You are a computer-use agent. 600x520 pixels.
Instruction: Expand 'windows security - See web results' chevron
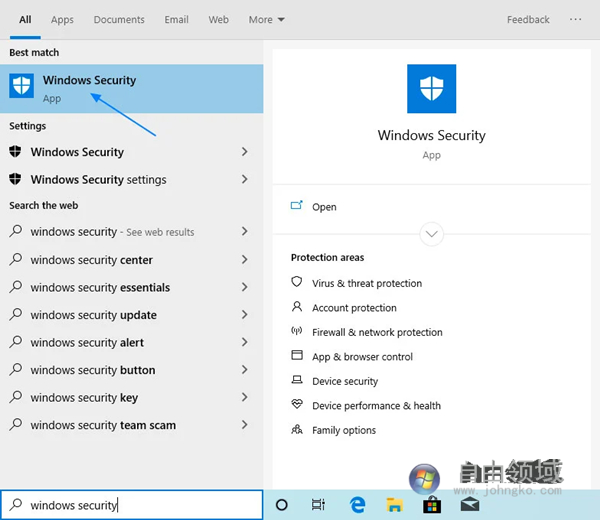245,231
